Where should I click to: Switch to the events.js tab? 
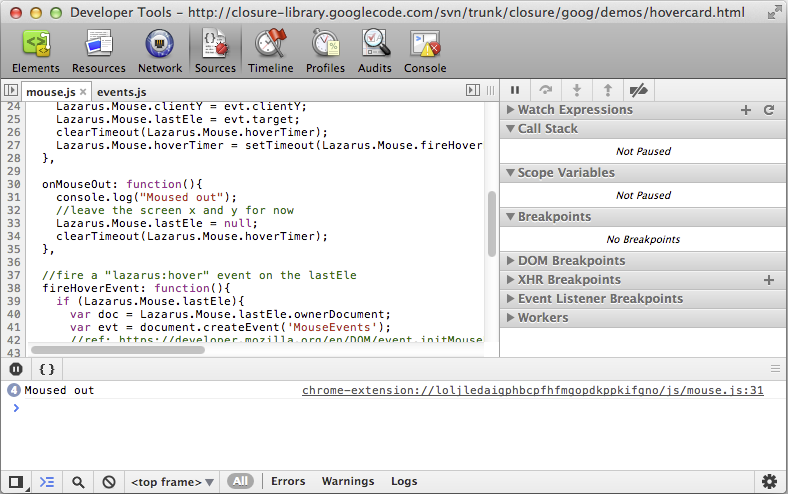pyautogui.click(x=121, y=92)
